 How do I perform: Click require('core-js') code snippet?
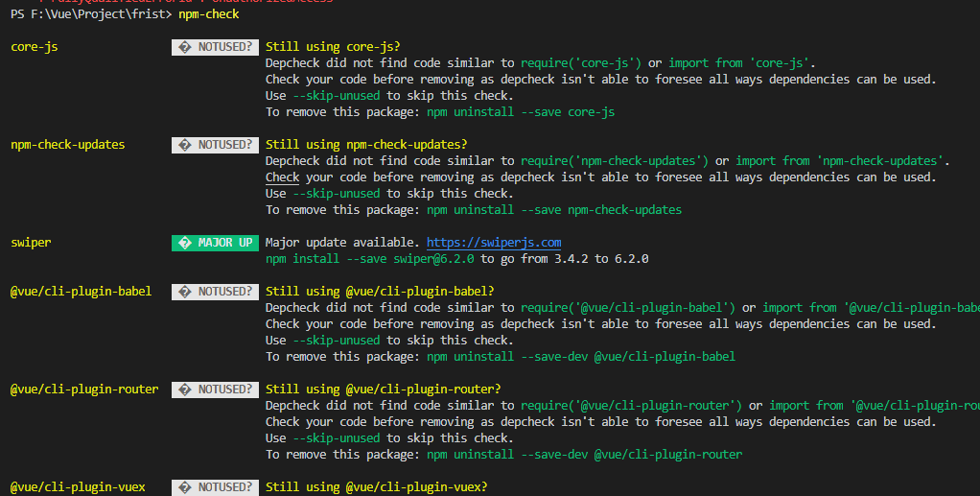coord(581,63)
